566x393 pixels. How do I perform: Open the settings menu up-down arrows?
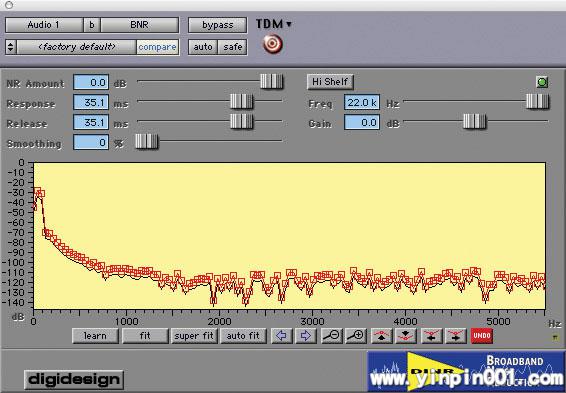(x=11, y=47)
